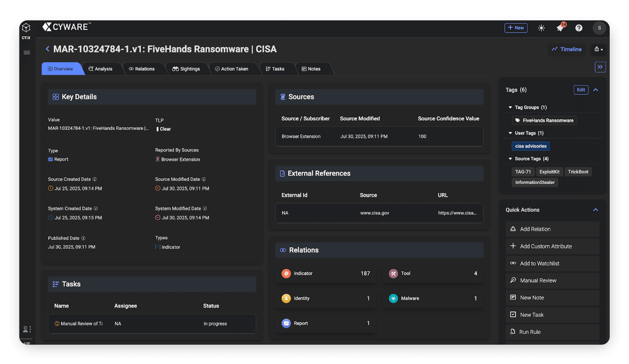Open the cisa.gov external reference URL
This screenshot has height=364, width=629.
pyautogui.click(x=457, y=213)
